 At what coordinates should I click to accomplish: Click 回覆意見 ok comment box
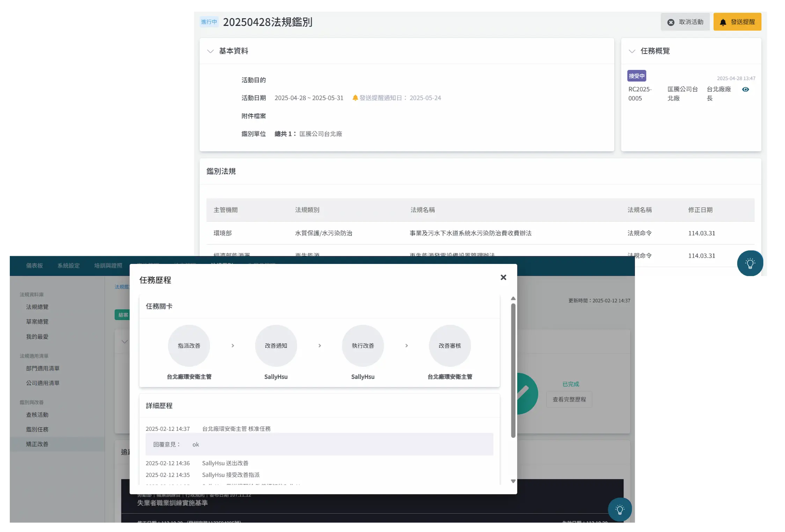coord(319,444)
